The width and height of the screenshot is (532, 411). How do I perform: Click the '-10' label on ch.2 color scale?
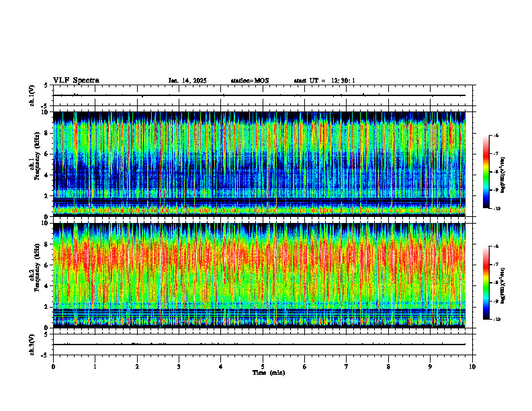497,320
